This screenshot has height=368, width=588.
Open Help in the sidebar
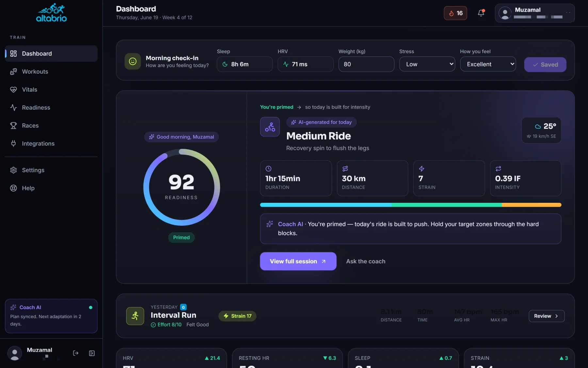pos(51,188)
